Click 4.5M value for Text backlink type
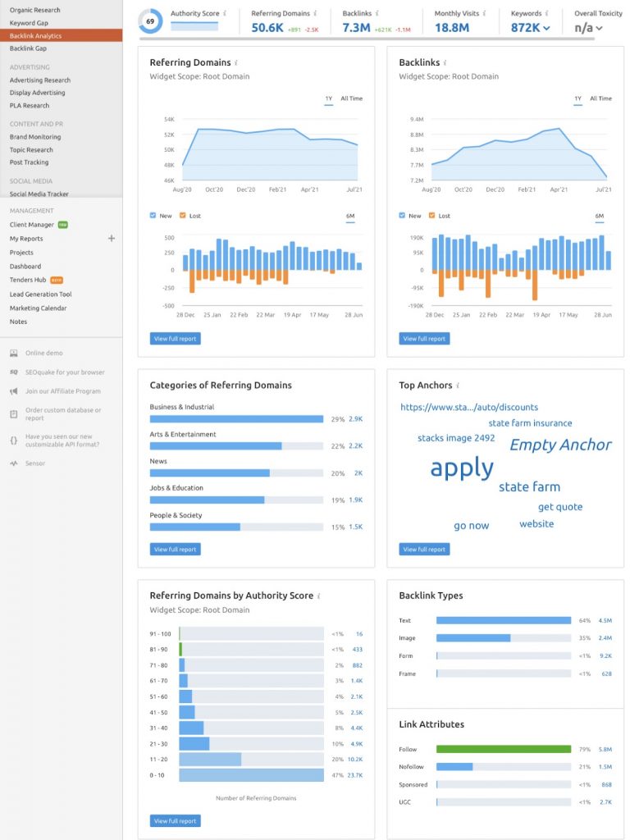639x840 pixels. tap(605, 620)
